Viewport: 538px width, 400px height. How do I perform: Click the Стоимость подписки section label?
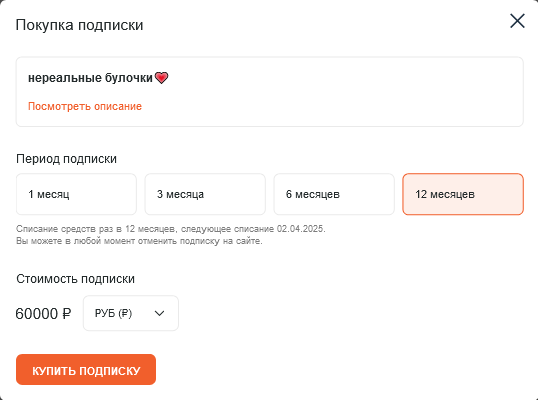[75, 279]
